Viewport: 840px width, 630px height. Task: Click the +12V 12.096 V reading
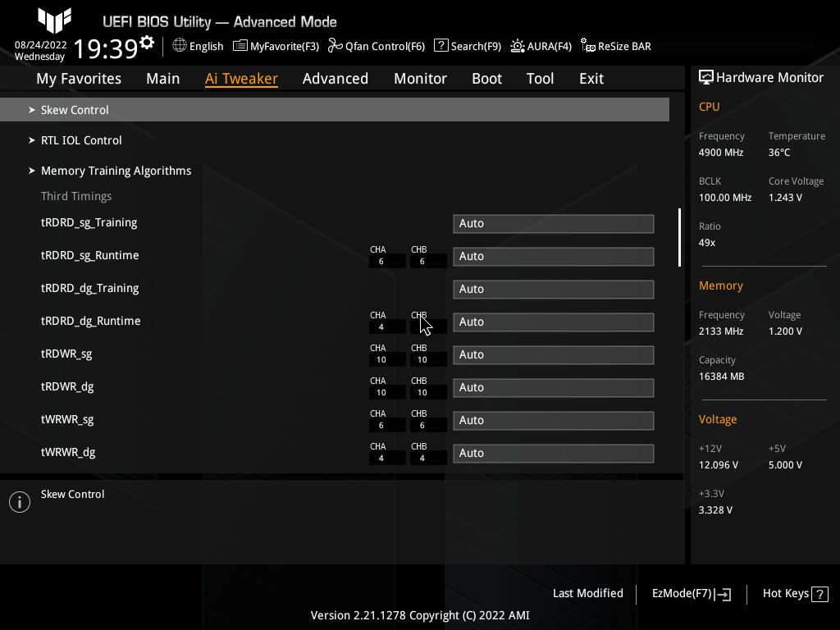click(x=718, y=464)
